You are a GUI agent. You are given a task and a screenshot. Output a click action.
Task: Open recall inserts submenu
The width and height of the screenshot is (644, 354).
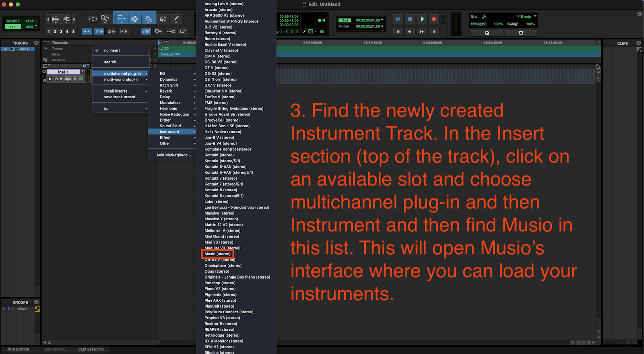[116, 91]
